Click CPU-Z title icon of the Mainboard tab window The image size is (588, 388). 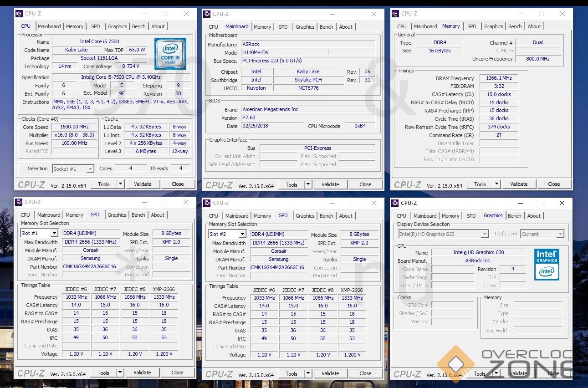[x=207, y=14]
